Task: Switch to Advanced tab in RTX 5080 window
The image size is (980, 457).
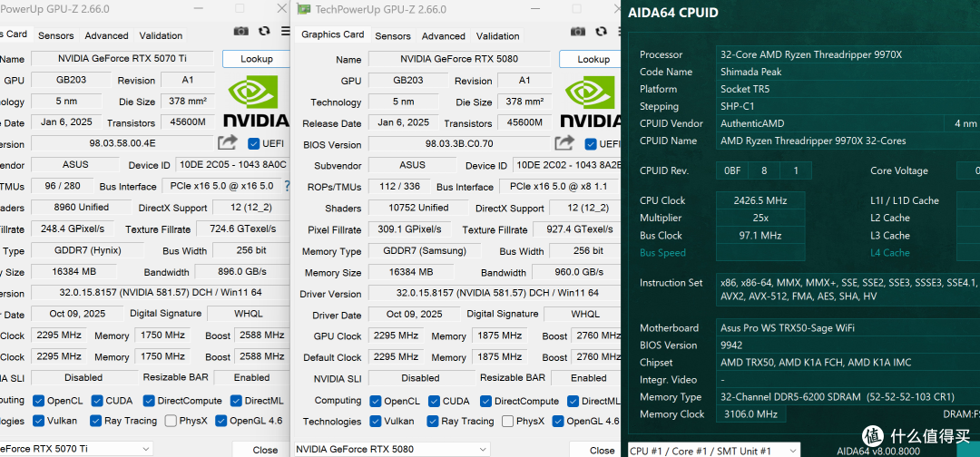Action: coord(443,36)
